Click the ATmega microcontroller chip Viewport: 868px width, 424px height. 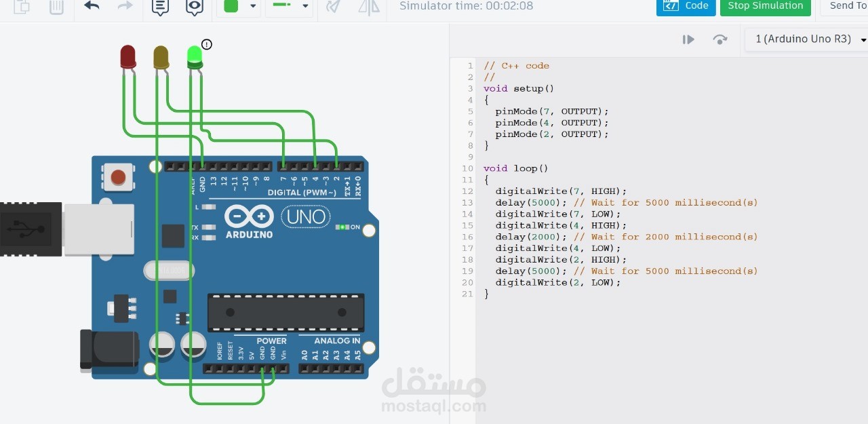[x=285, y=313]
